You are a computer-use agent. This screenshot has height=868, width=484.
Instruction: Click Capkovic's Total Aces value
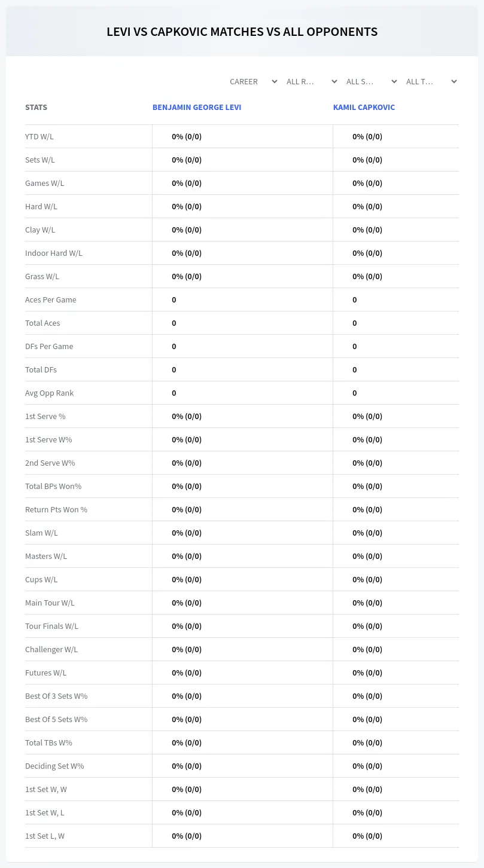tap(355, 323)
